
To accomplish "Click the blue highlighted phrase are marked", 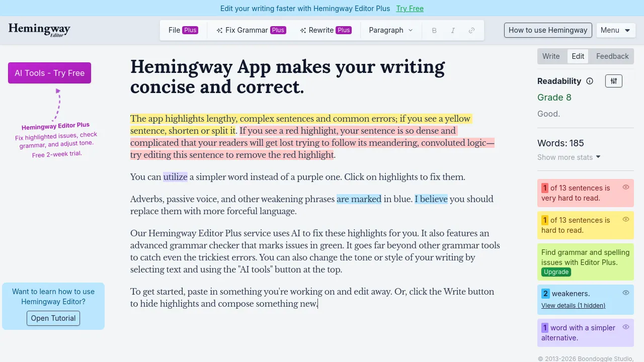I will tap(359, 199).
